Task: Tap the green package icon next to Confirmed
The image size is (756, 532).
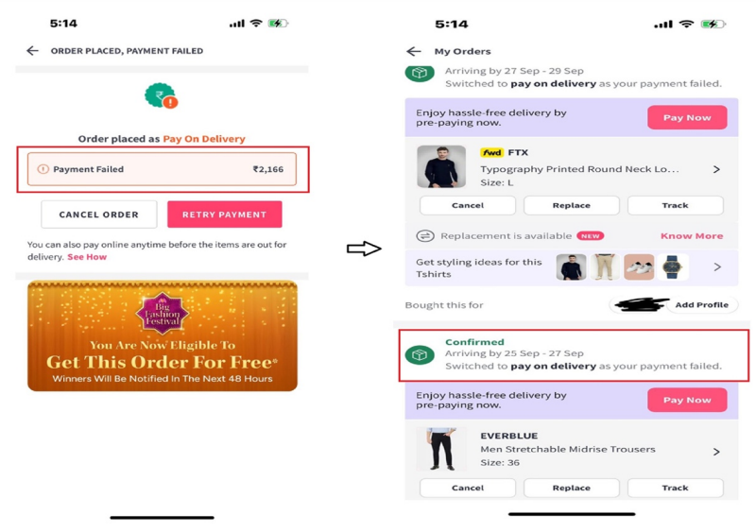Action: (x=420, y=355)
